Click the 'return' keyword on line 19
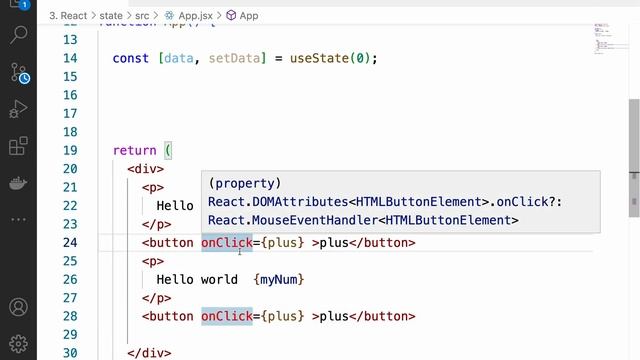This screenshot has width=640, height=360. point(135,150)
